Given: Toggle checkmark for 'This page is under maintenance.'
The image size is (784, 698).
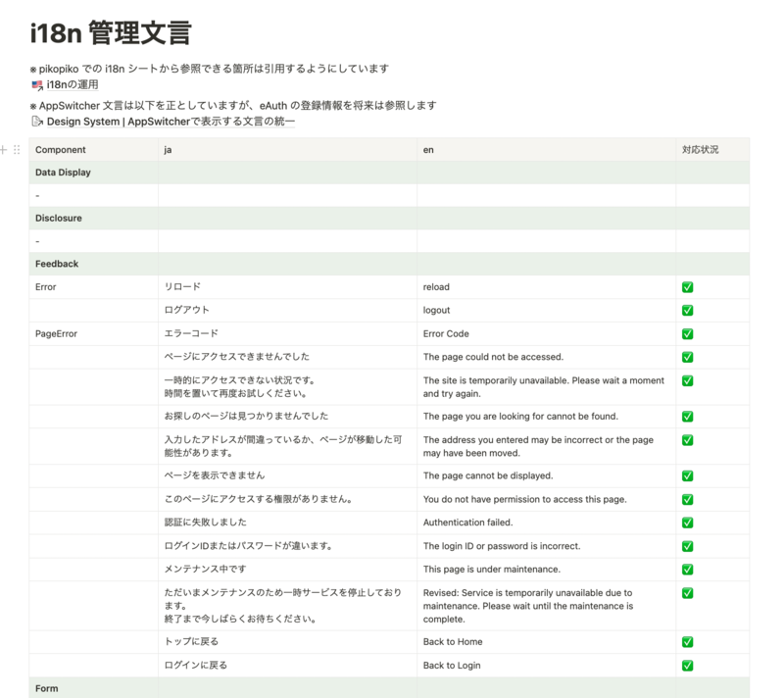Looking at the screenshot, I should click(688, 569).
